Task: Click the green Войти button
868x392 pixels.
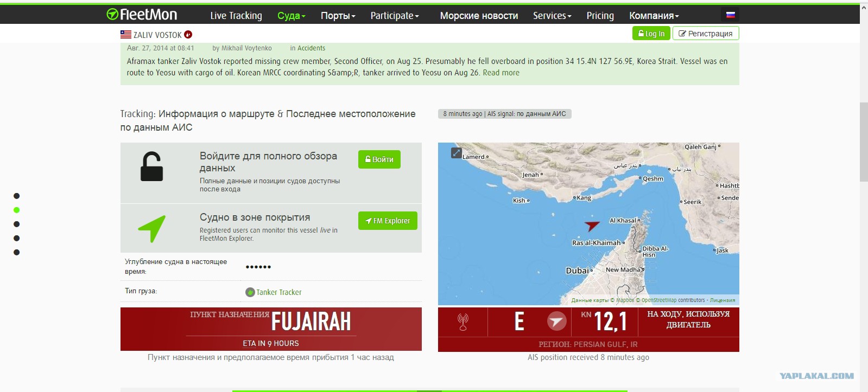Action: click(x=379, y=159)
